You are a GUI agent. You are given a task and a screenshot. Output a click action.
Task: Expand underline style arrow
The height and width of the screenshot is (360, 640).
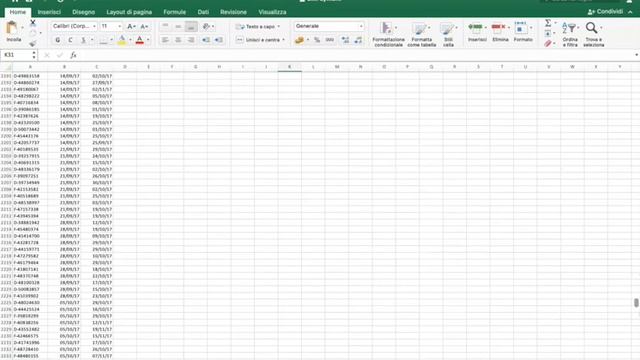[92, 40]
